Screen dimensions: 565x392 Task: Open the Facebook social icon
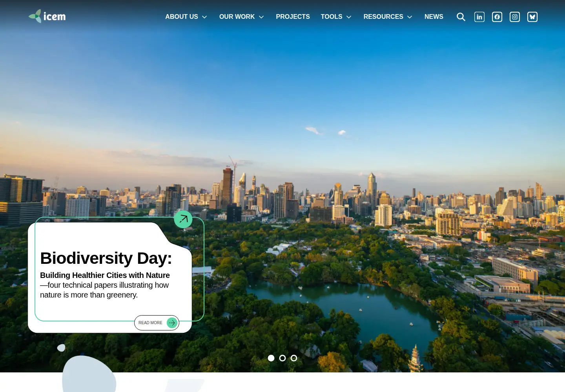497,17
